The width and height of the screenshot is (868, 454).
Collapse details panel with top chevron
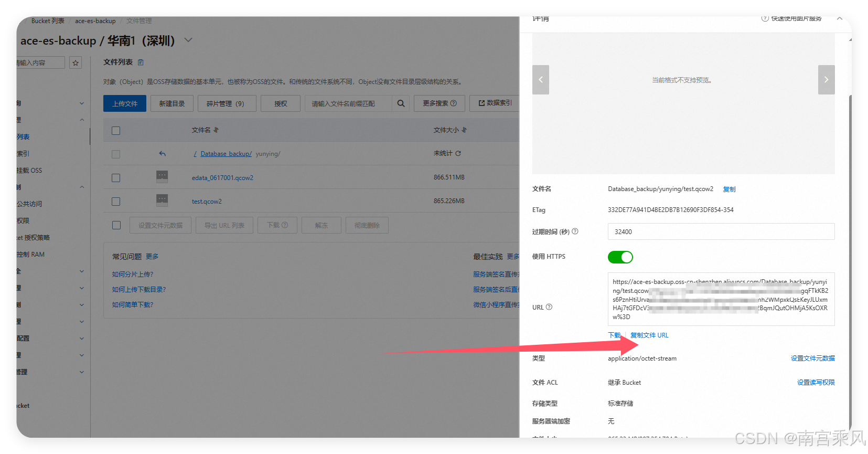[840, 18]
